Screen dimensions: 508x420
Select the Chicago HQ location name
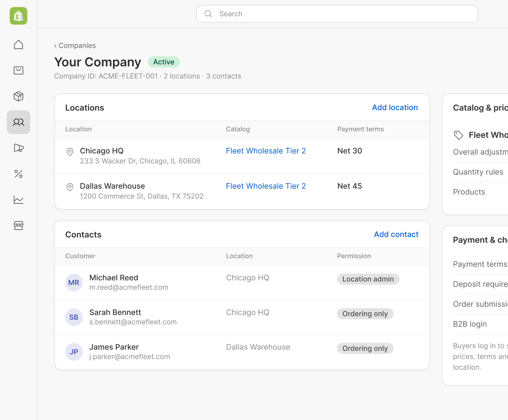click(x=102, y=151)
